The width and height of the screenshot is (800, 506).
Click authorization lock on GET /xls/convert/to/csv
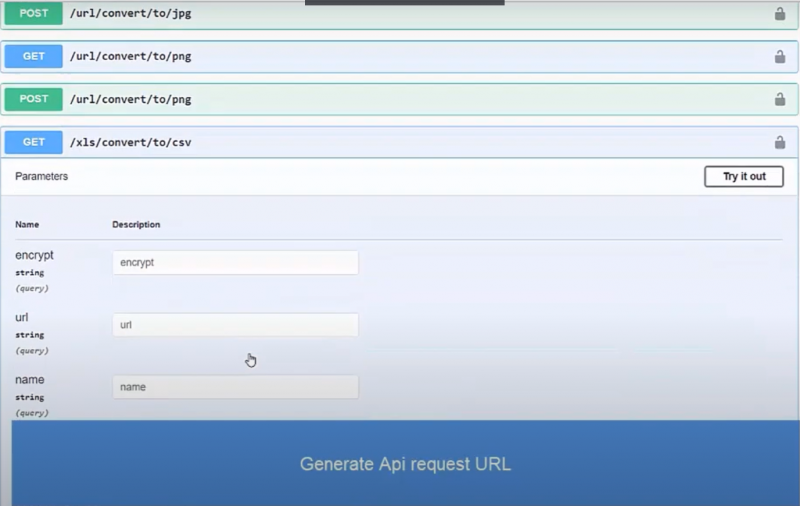[779, 143]
